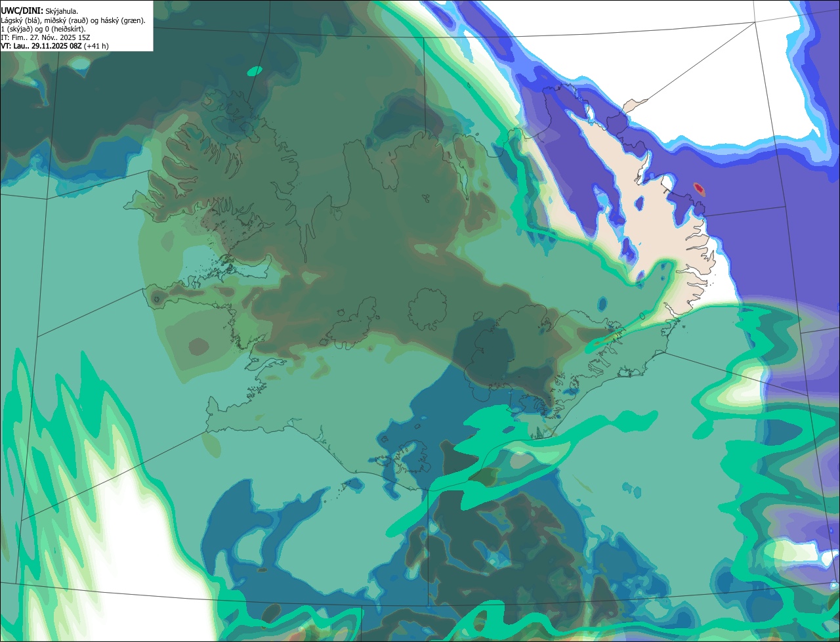Click the "Skýjahula." label
Image resolution: width=840 pixels, height=642 pixels.
(62, 11)
